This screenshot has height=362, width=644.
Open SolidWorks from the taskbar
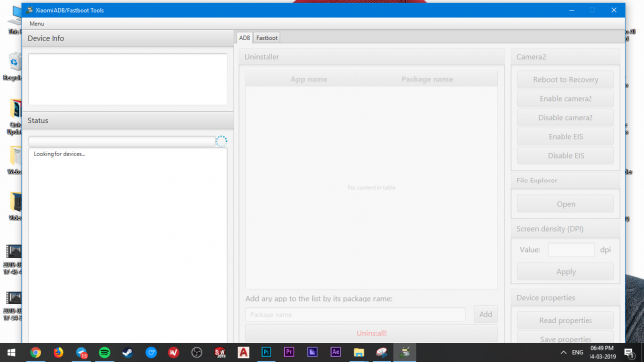[x=220, y=352]
